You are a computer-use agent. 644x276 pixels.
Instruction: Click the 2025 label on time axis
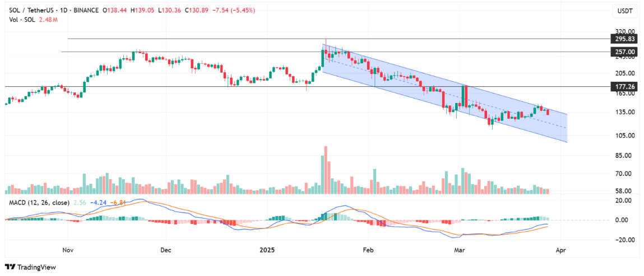[x=265, y=251]
